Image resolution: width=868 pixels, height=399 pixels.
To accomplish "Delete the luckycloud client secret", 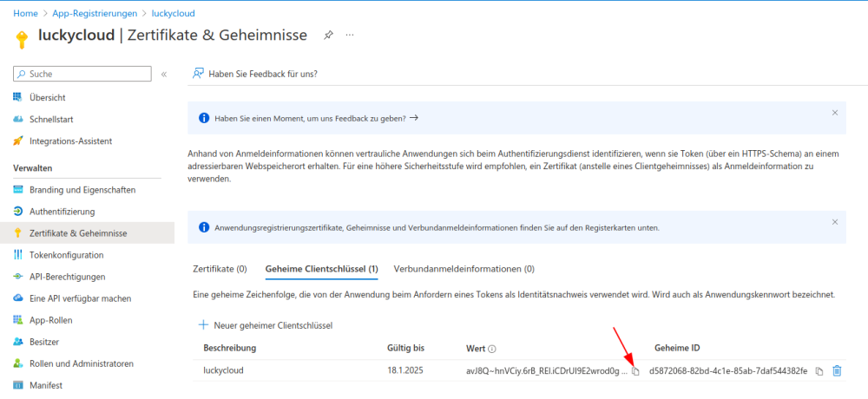I will [837, 370].
